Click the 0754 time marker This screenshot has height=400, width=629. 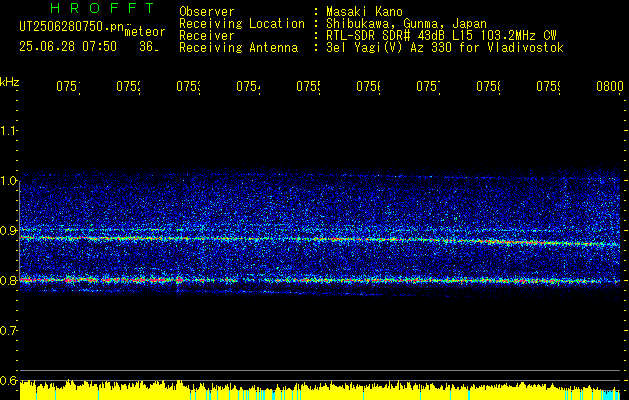248,87
